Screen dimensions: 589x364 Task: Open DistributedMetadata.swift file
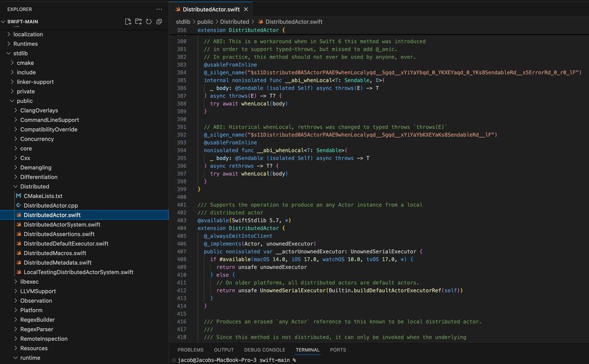coord(84,263)
